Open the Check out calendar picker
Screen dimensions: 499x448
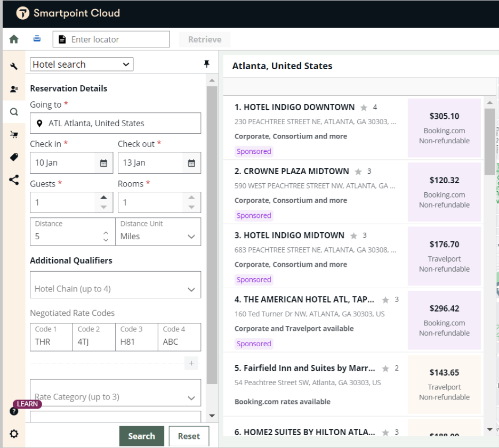point(191,163)
